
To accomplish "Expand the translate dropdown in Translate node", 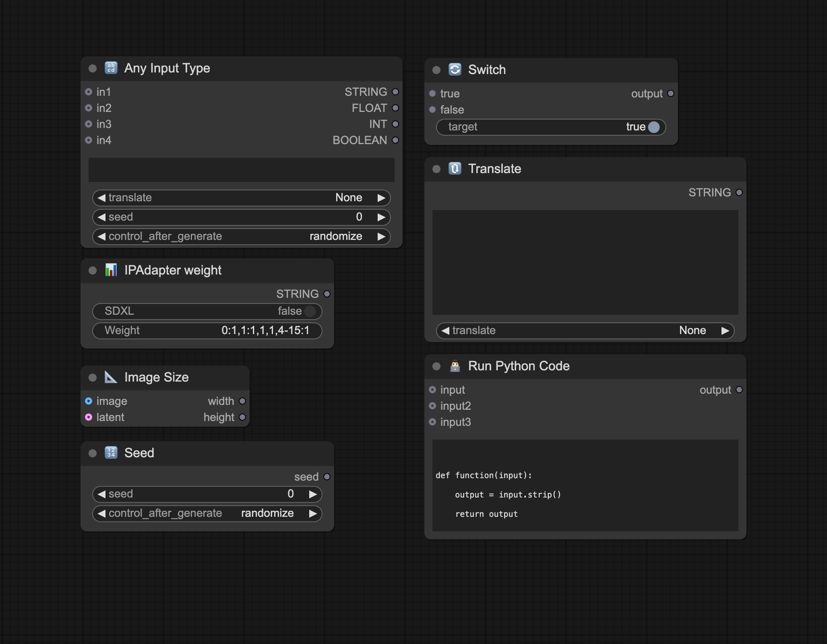I will tap(584, 329).
